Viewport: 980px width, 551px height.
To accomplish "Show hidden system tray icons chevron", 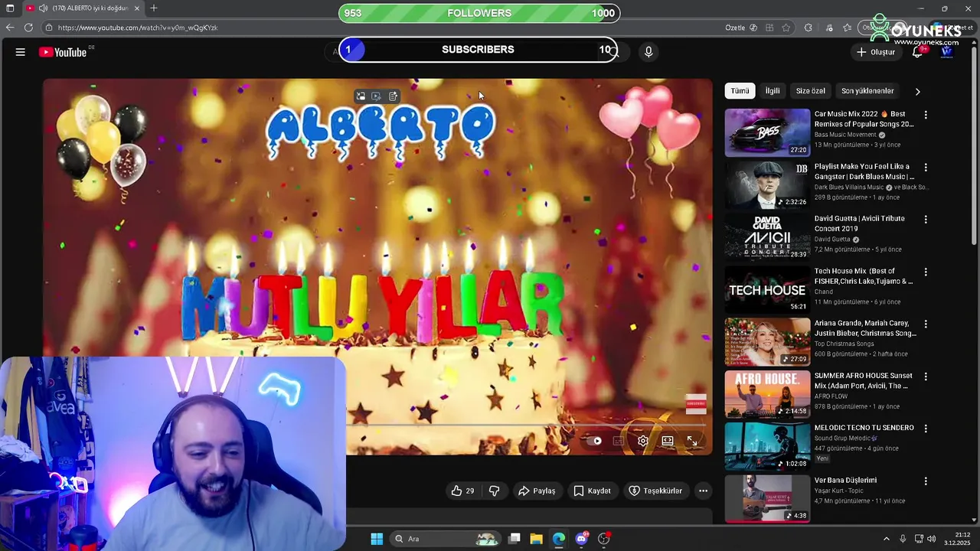I will (x=887, y=539).
